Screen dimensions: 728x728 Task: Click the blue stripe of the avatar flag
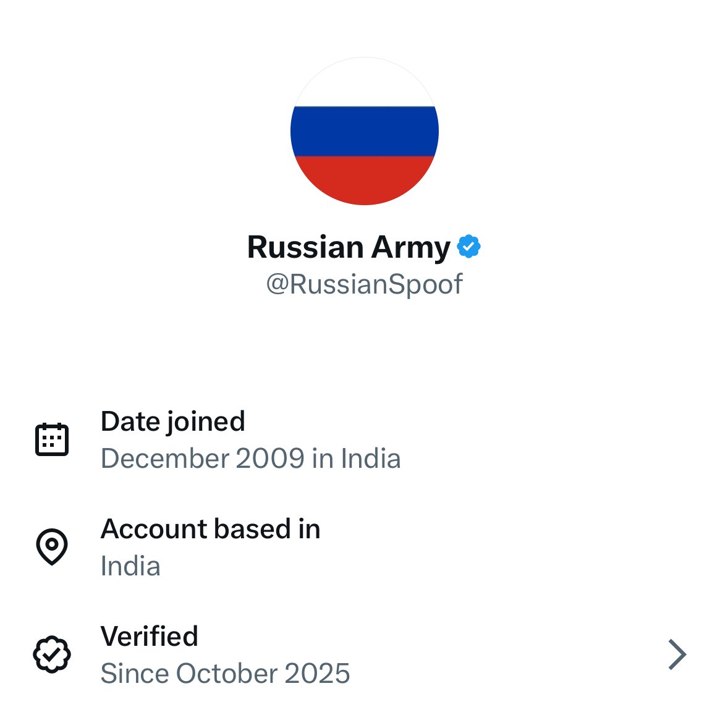(364, 131)
